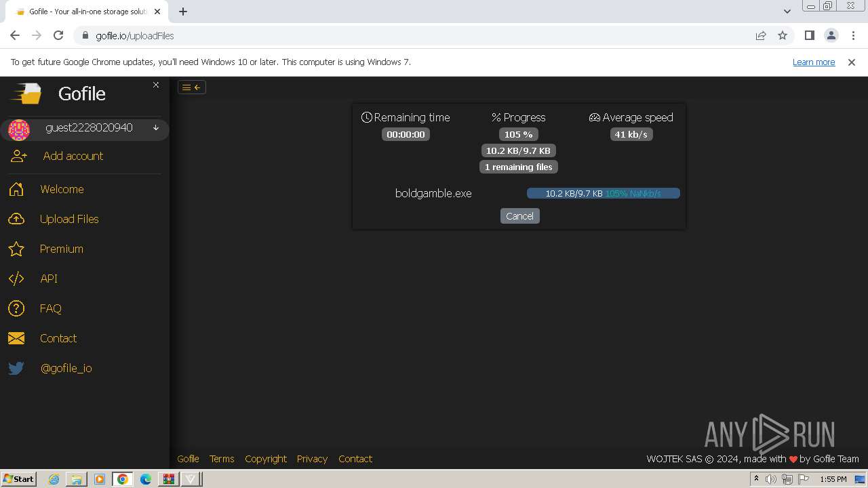
Task: Open the FAQ sidebar entry
Action: click(51, 308)
